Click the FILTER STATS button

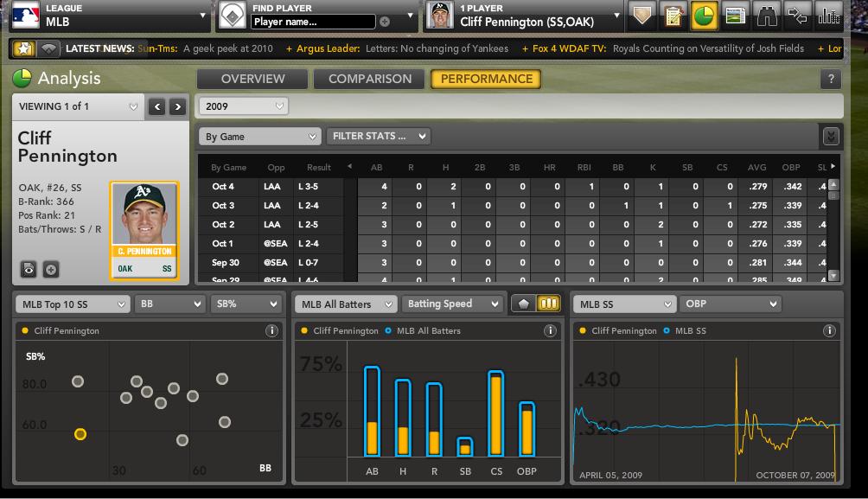(378, 137)
